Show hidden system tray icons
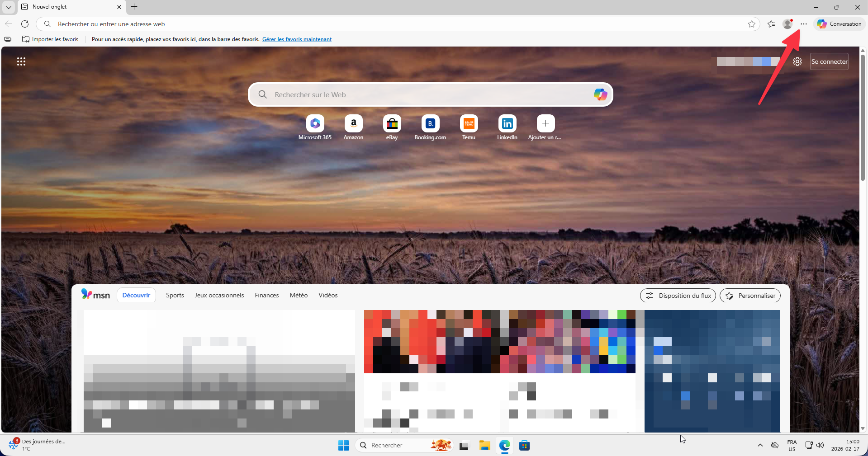The height and width of the screenshot is (456, 868). [760, 446]
